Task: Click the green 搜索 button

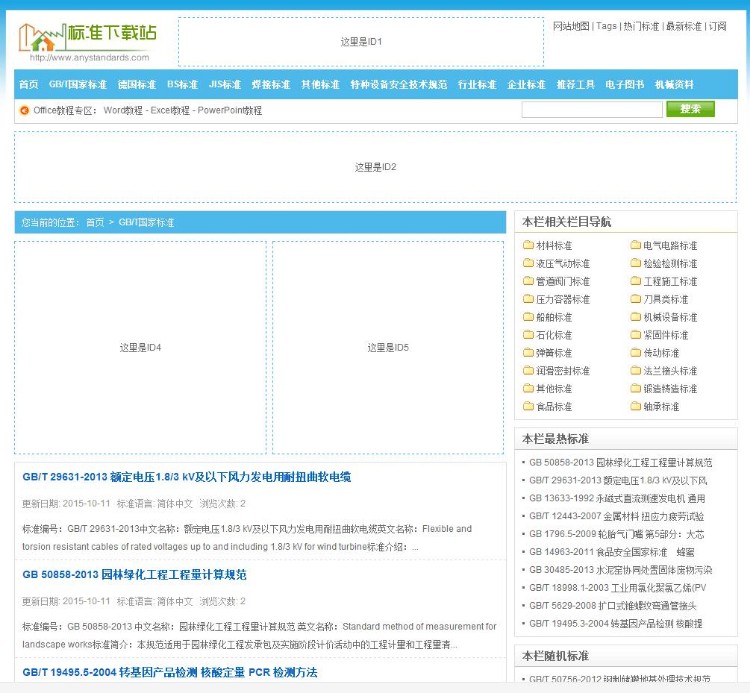Action: (x=690, y=109)
